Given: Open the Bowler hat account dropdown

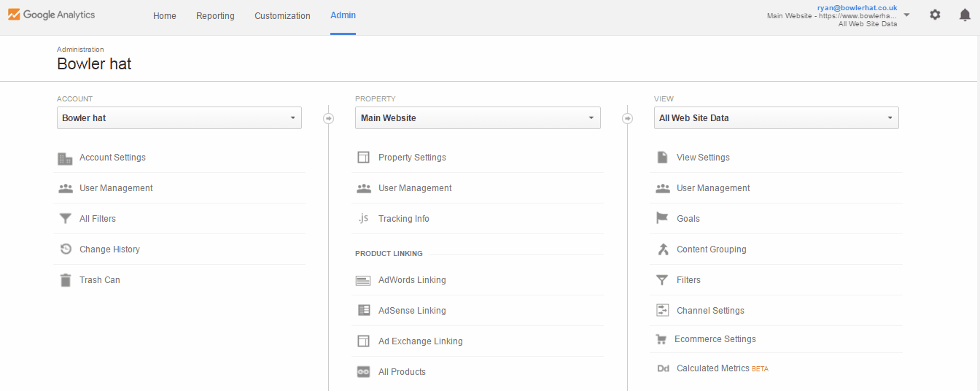Looking at the screenshot, I should coord(179,118).
